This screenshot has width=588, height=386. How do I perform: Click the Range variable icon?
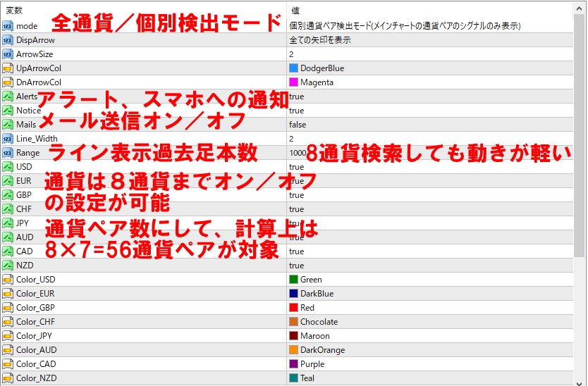tap(8, 153)
